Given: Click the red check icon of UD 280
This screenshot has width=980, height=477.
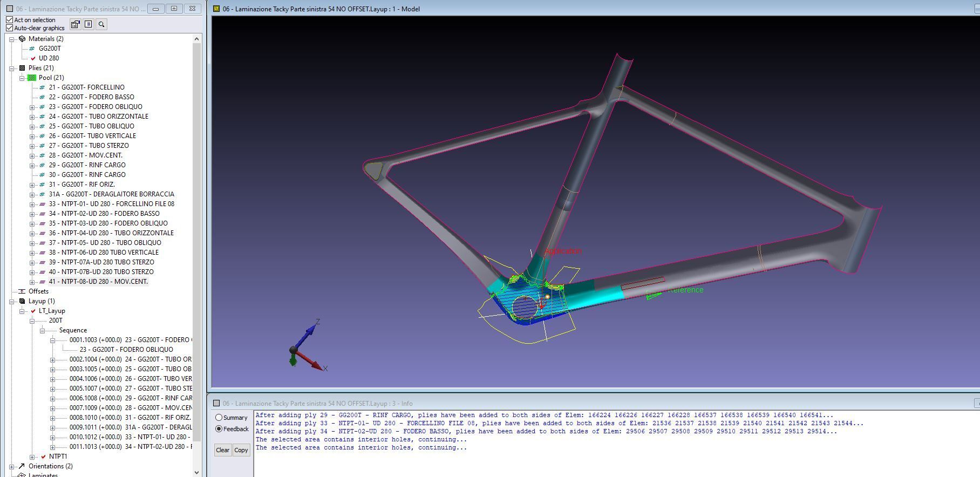Looking at the screenshot, I should coord(33,58).
